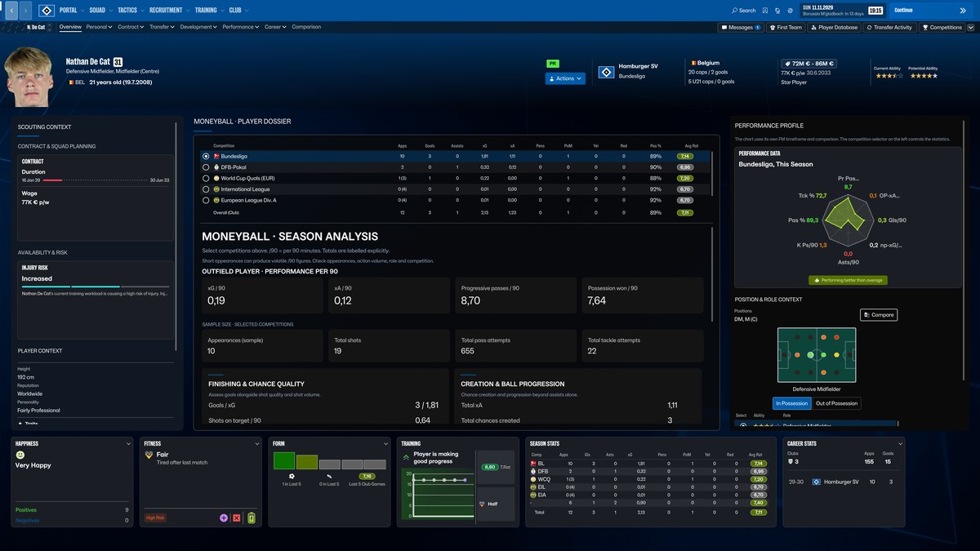Select the red cross icon in the Fitness panel

[x=237, y=518]
